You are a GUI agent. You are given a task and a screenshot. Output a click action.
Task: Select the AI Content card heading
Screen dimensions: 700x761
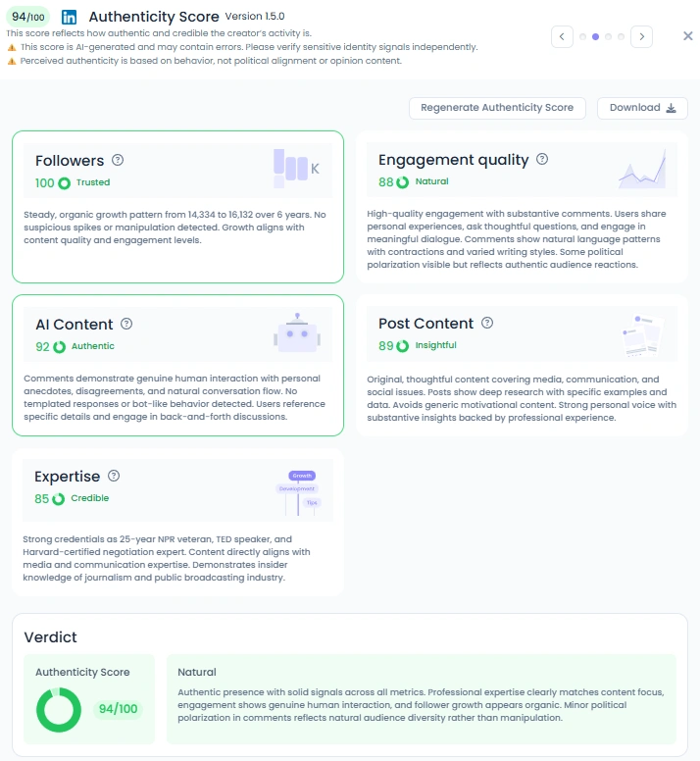click(74, 325)
